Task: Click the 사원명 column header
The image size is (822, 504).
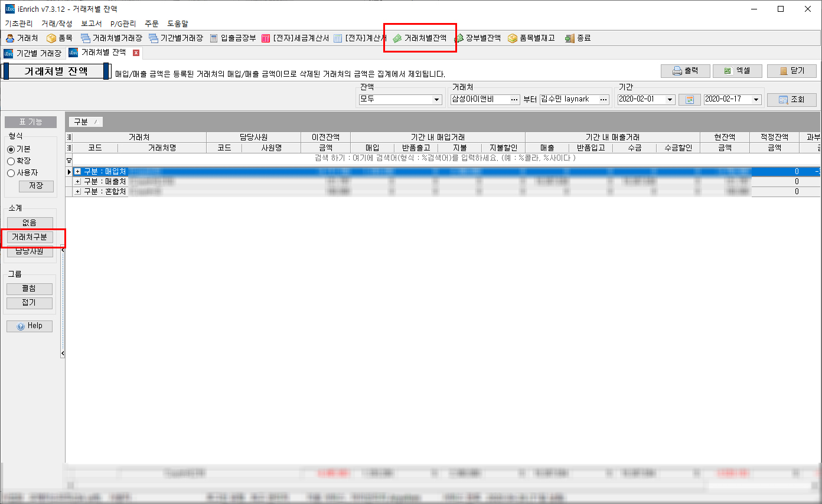Action: [x=272, y=148]
